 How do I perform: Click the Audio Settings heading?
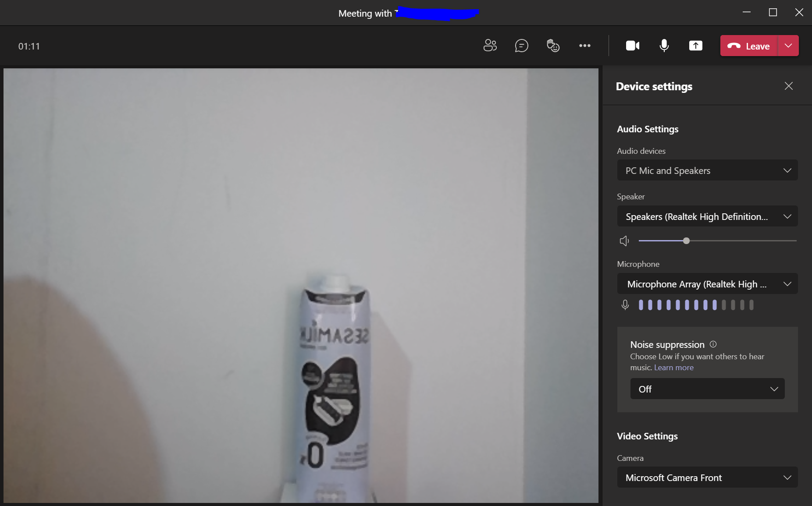click(648, 129)
